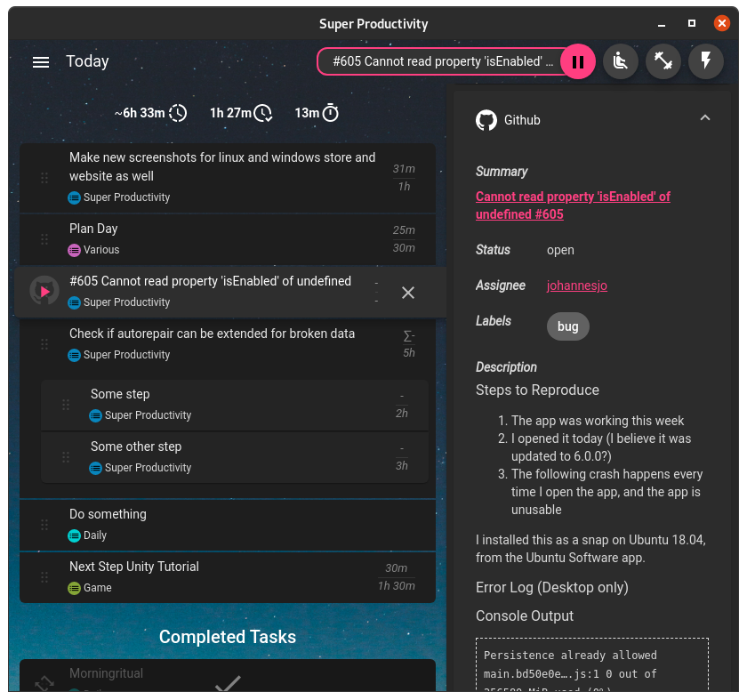Click the lightning bolt icon in header
This screenshot has height=700, width=747.
[x=706, y=61]
